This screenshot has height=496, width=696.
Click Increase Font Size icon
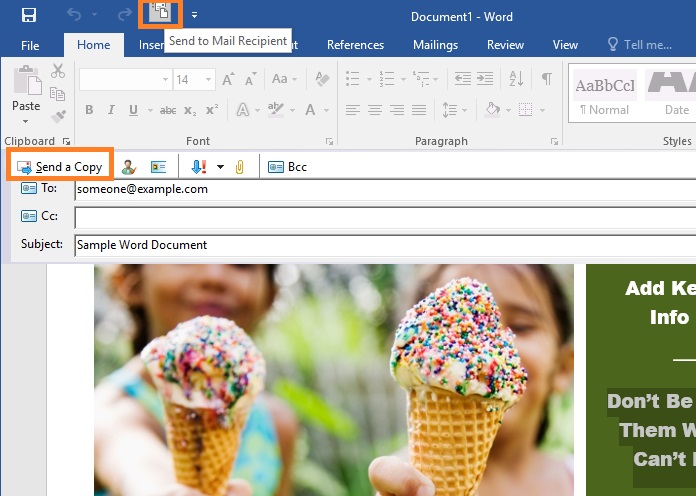click(x=229, y=79)
